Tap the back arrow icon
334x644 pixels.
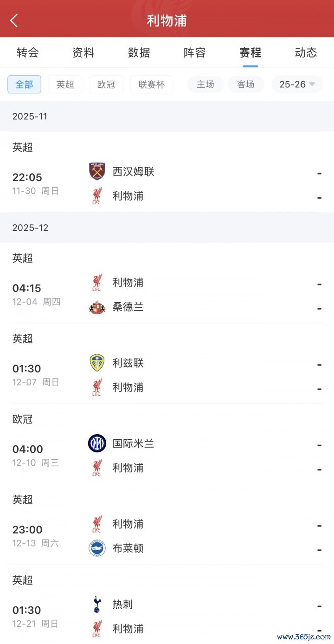click(x=14, y=20)
